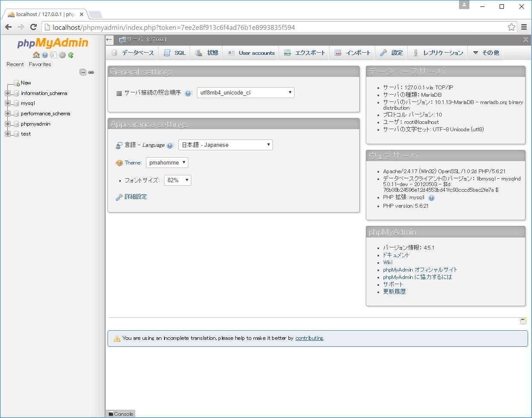532x418 pixels.
Task: Click the Home house icon in sidebar
Action: click(x=36, y=55)
